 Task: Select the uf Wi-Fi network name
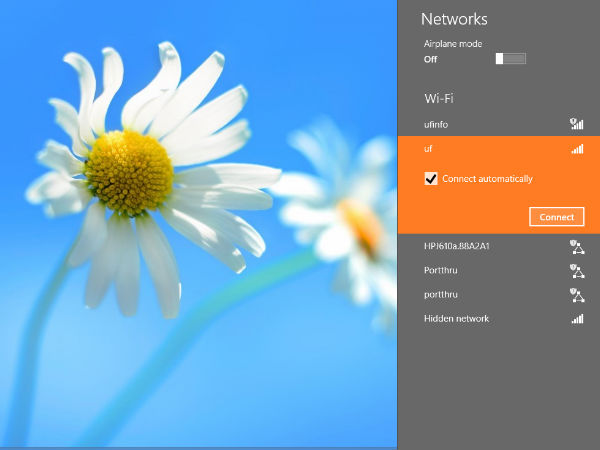click(429, 149)
